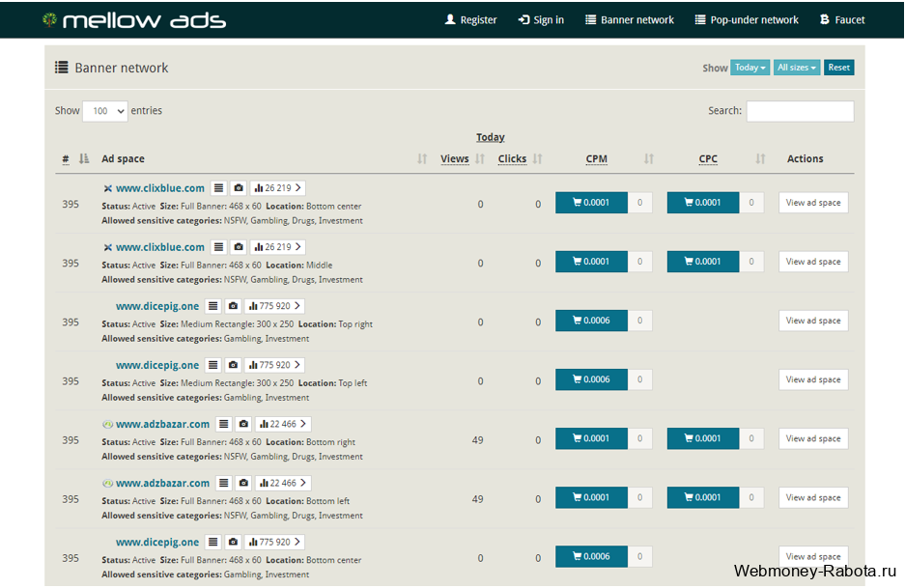
Task: Open stats 22 466 for Bottom right adzbazar.com
Action: pos(283,424)
